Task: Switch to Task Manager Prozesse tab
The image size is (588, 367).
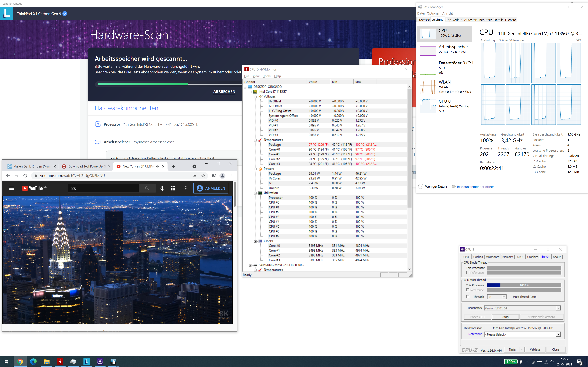Action: pyautogui.click(x=423, y=20)
